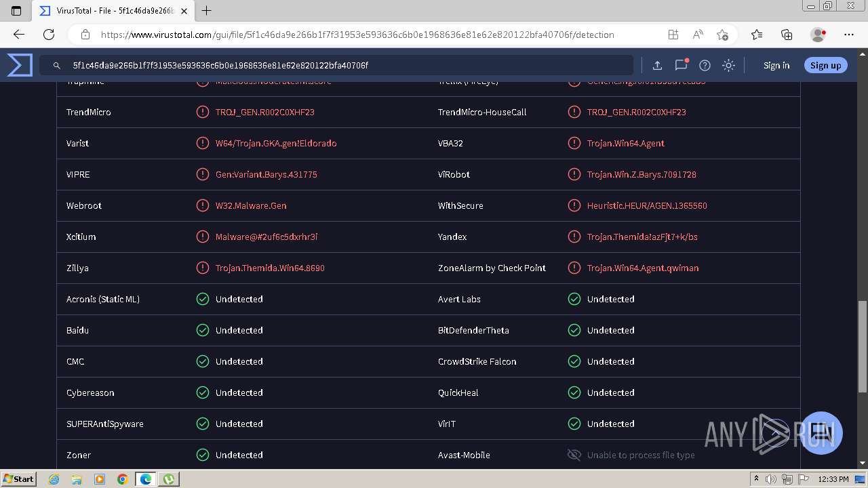Show hidden system tray icons arrow

(757, 479)
